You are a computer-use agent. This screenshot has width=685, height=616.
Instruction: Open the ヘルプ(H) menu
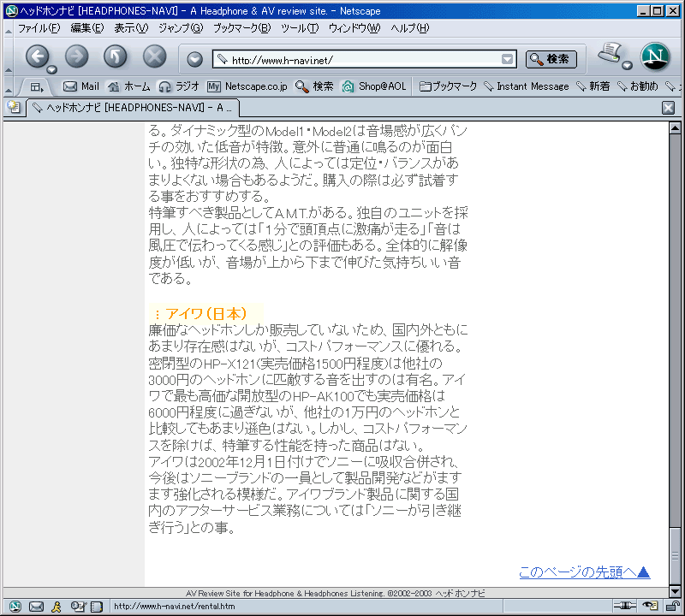(410, 28)
